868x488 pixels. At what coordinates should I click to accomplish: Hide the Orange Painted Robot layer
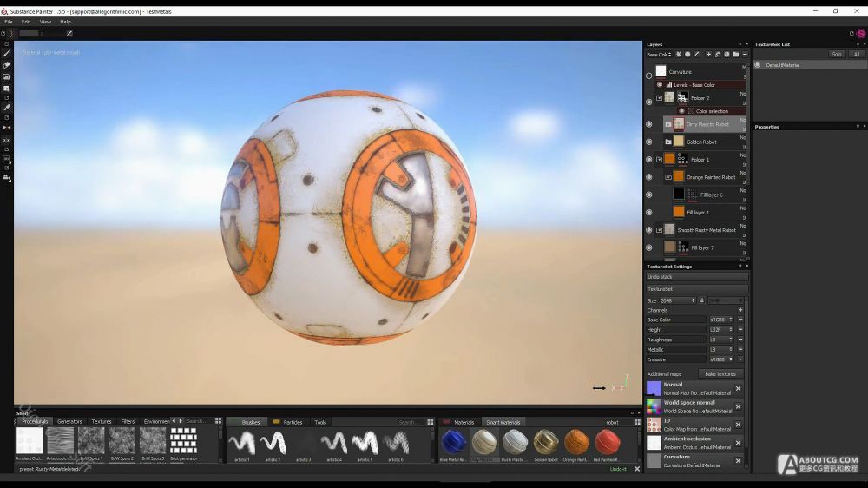click(648, 177)
